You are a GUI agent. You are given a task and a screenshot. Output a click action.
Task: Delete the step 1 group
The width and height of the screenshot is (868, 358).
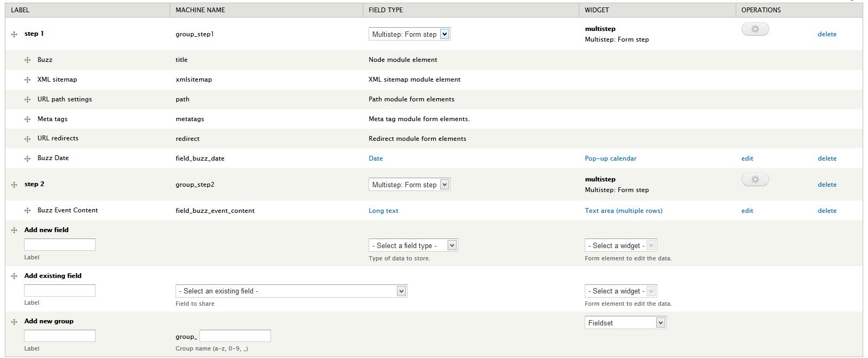[827, 34]
